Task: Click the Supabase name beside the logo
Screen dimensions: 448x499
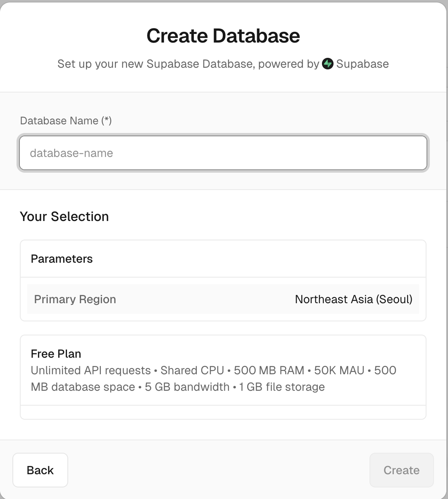Action: [x=362, y=64]
